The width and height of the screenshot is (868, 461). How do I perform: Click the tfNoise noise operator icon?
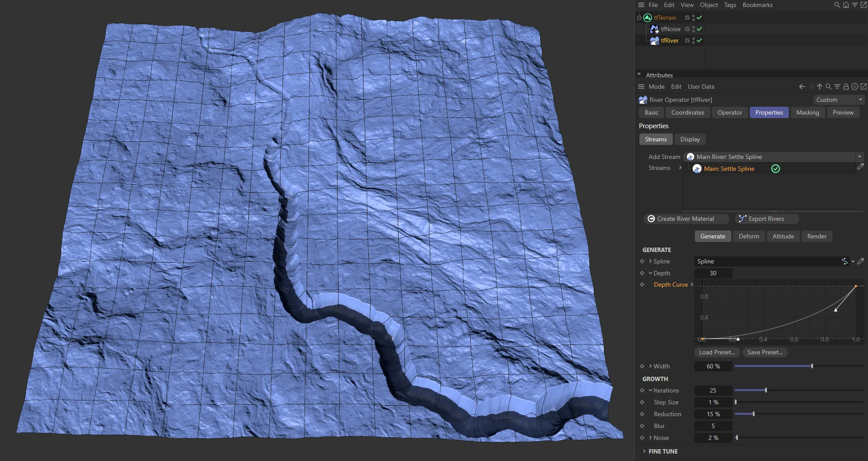point(655,29)
